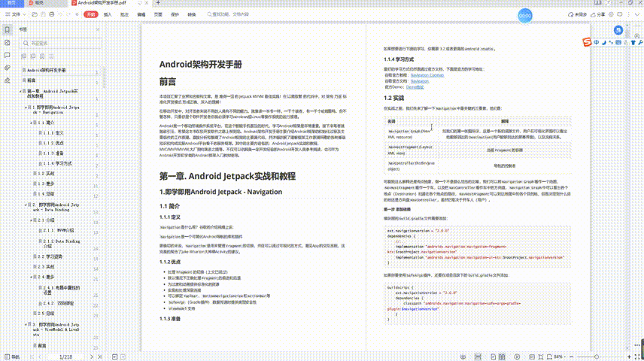Go to next page arrow in status bar
This screenshot has height=361, width=644.
click(x=92, y=357)
